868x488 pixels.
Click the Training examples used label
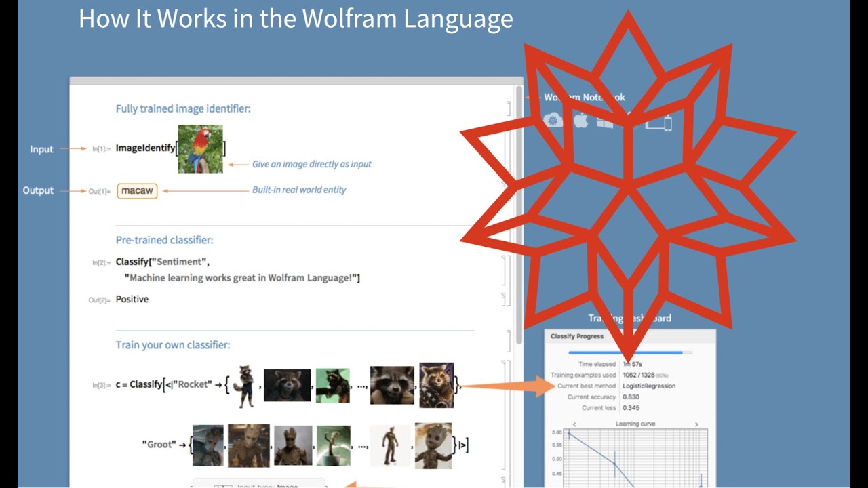583,375
